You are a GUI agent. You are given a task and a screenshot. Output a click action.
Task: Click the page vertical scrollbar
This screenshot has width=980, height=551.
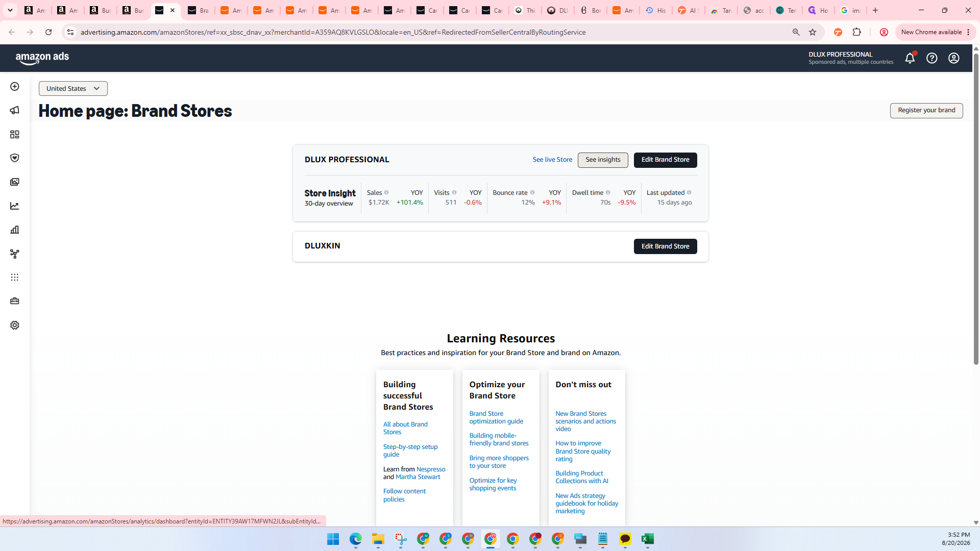[x=976, y=209]
